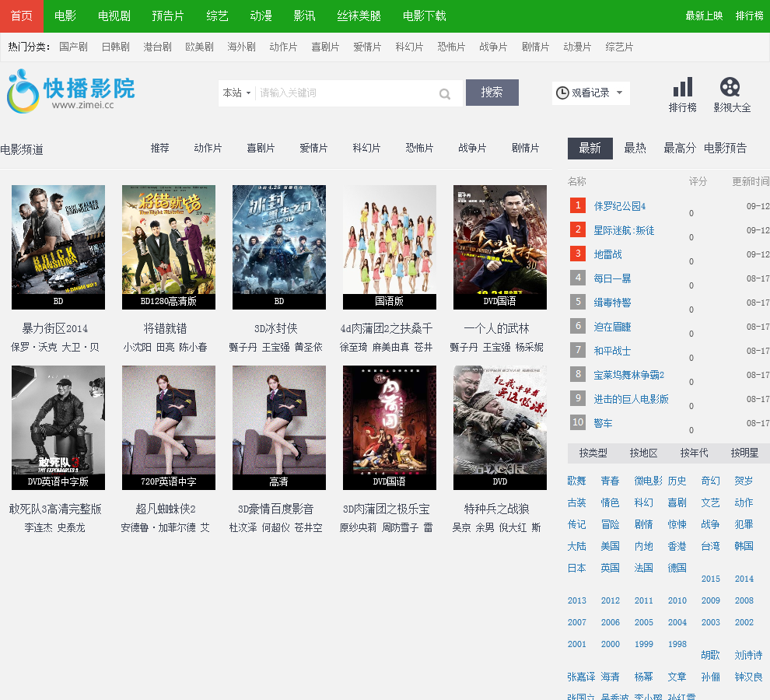This screenshot has width=770, height=700.
Task: Select the 国产剧 hot category
Action: coord(73,47)
